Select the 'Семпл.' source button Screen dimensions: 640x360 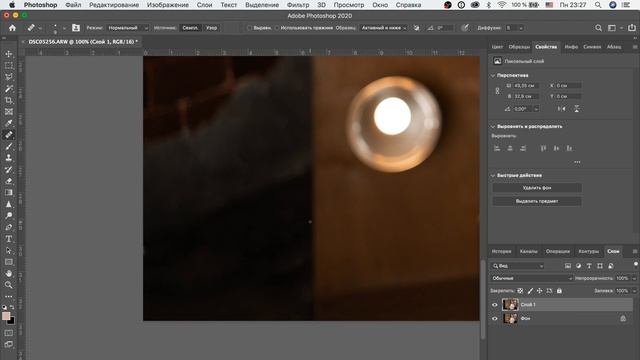191,28
